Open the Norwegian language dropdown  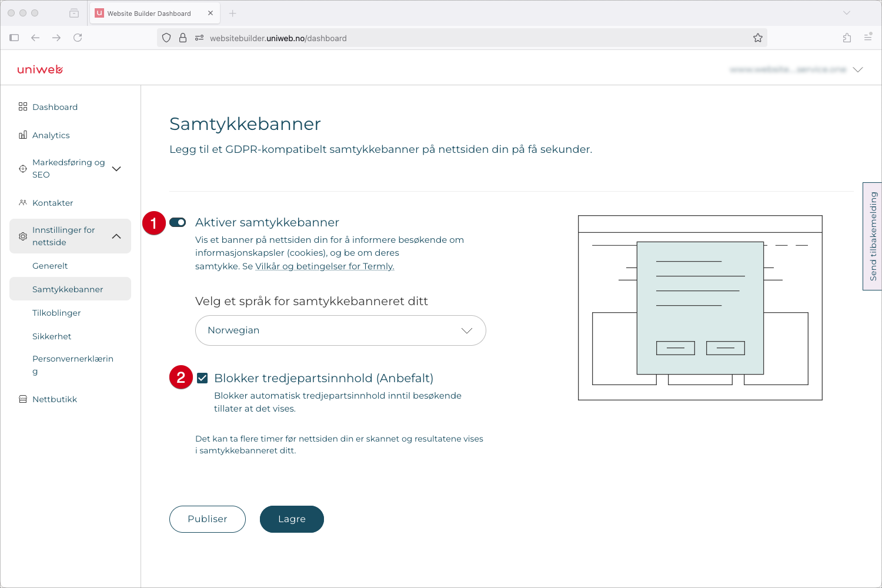pos(340,330)
